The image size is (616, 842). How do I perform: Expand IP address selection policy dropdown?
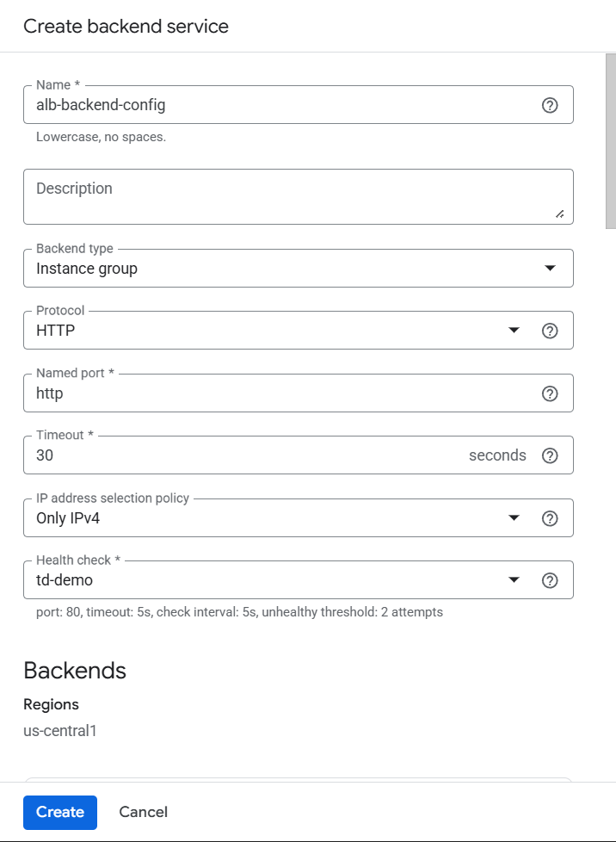pos(275,518)
